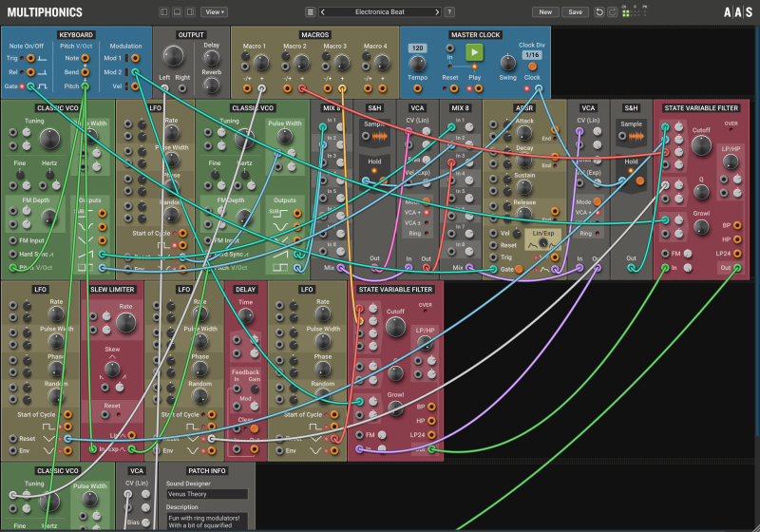This screenshot has height=532, width=760.
Task: Click the help question mark icon
Action: tap(449, 12)
